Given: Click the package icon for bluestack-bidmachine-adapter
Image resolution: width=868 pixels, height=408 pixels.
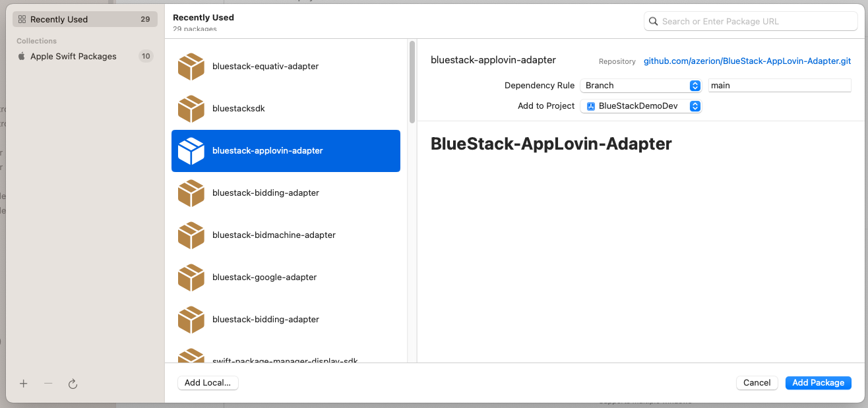Looking at the screenshot, I should [x=191, y=235].
